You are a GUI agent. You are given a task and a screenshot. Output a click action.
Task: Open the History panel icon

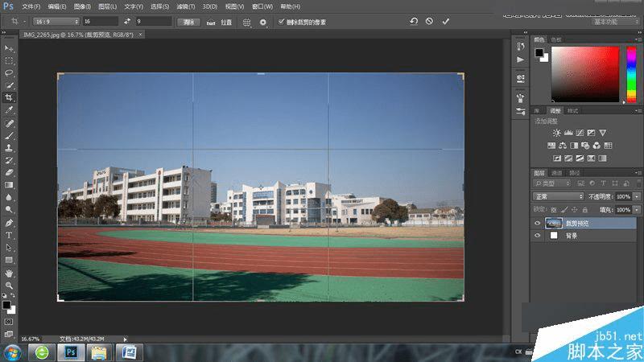click(x=520, y=47)
